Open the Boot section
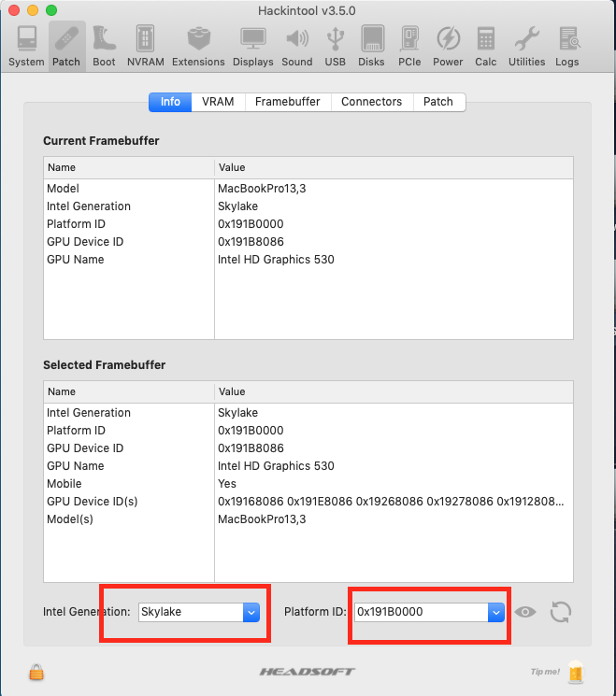 click(x=104, y=47)
